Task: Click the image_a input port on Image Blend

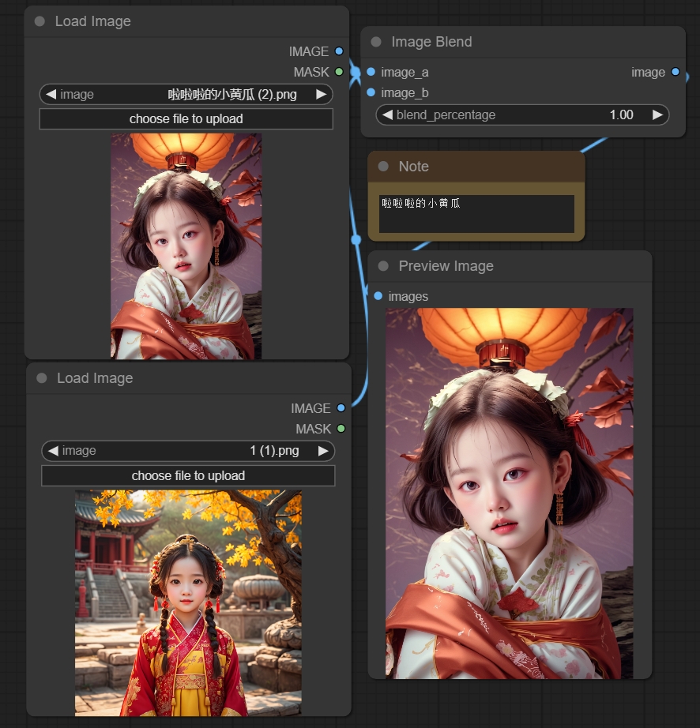Action: tap(371, 72)
